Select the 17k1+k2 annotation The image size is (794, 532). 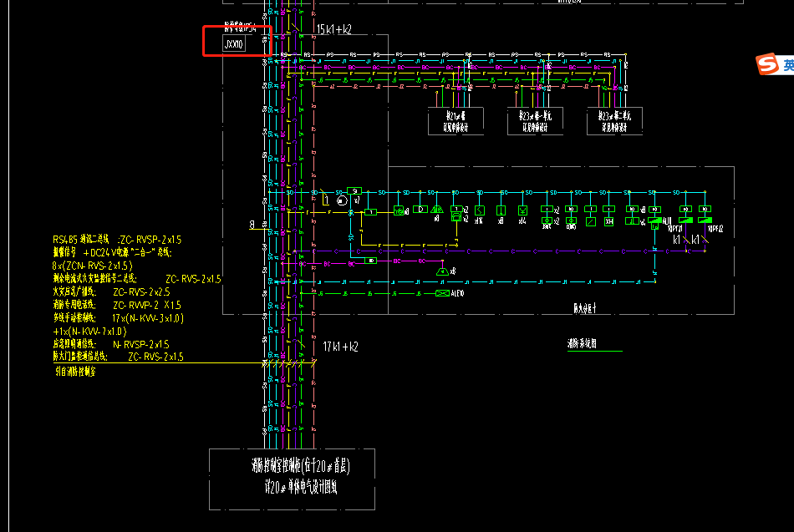(340, 347)
